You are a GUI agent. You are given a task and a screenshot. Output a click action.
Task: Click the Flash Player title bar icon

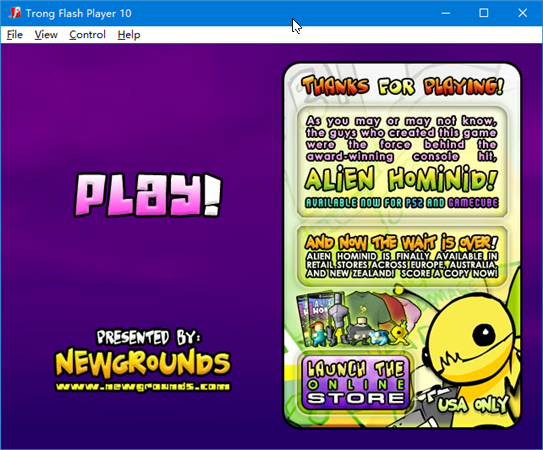click(15, 13)
